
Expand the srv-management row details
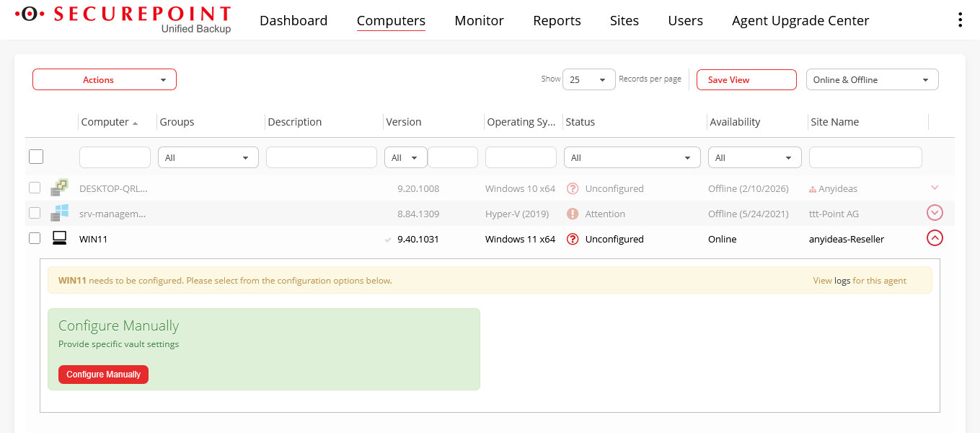[x=935, y=213]
